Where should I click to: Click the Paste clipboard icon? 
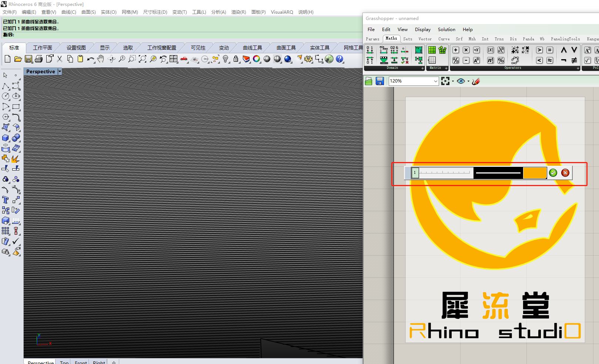click(x=80, y=59)
